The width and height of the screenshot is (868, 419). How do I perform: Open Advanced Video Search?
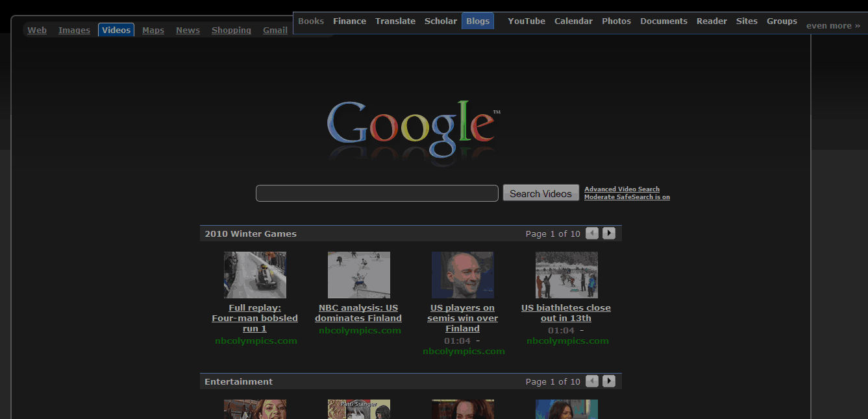pyautogui.click(x=622, y=189)
